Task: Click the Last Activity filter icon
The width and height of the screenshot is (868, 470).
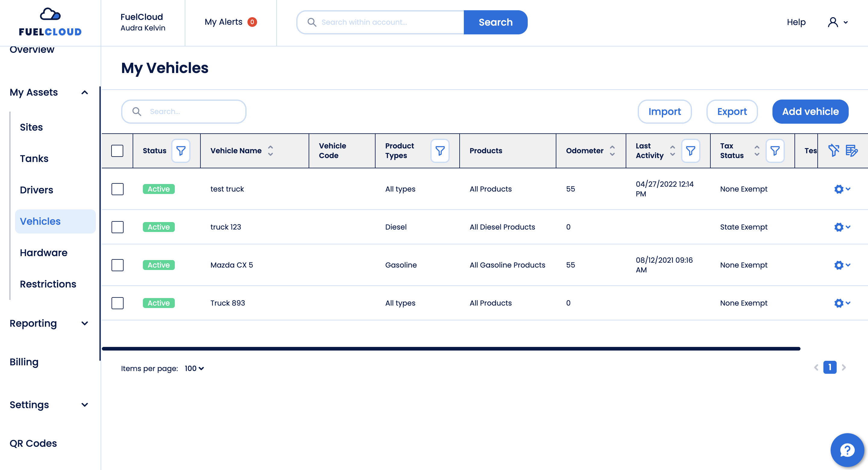Action: [690, 151]
